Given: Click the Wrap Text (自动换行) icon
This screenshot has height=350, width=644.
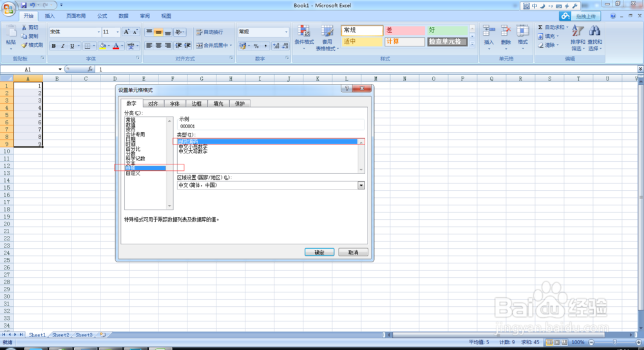Looking at the screenshot, I should click(x=199, y=32).
